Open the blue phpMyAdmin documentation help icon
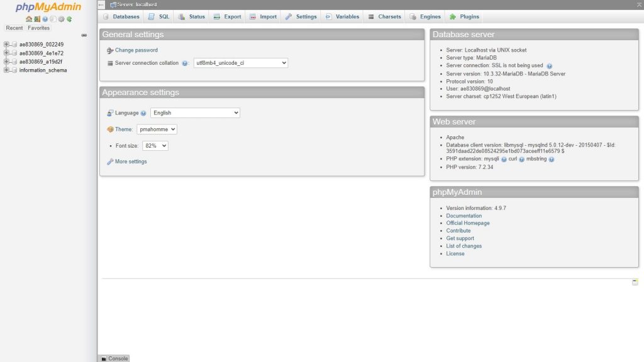 [45, 19]
